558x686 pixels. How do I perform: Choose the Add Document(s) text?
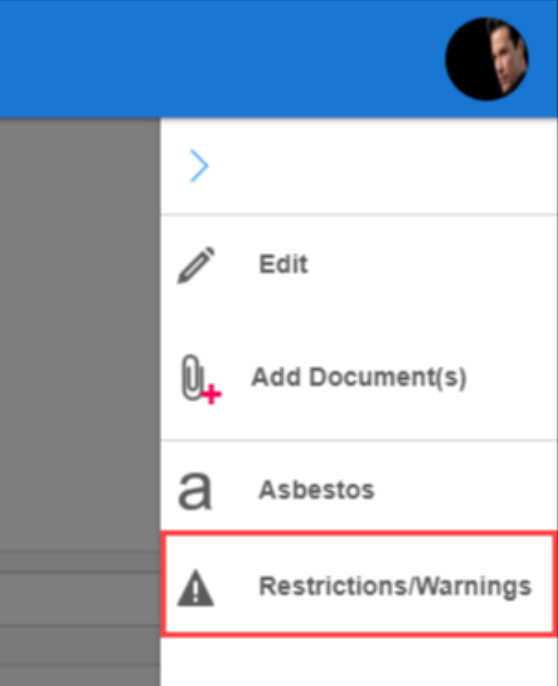point(359,377)
